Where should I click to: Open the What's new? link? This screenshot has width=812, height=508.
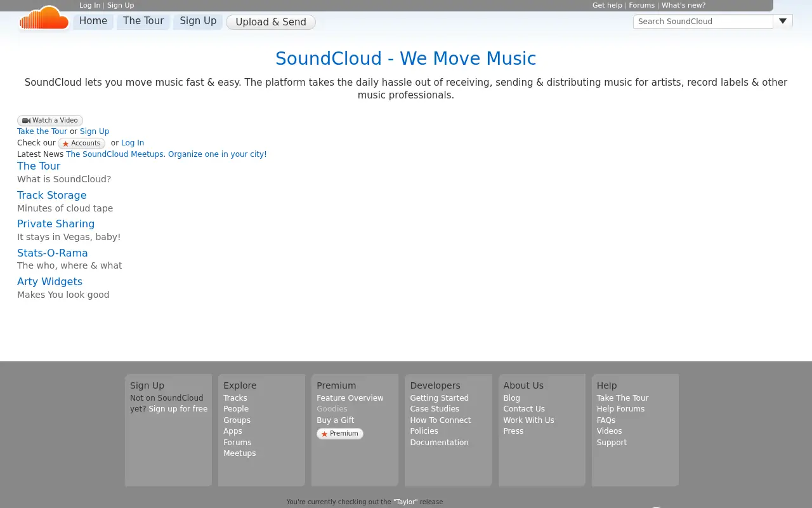pyautogui.click(x=683, y=5)
